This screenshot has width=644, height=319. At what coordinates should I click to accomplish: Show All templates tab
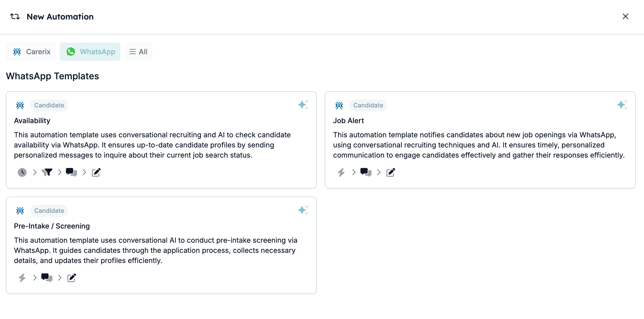(x=138, y=52)
